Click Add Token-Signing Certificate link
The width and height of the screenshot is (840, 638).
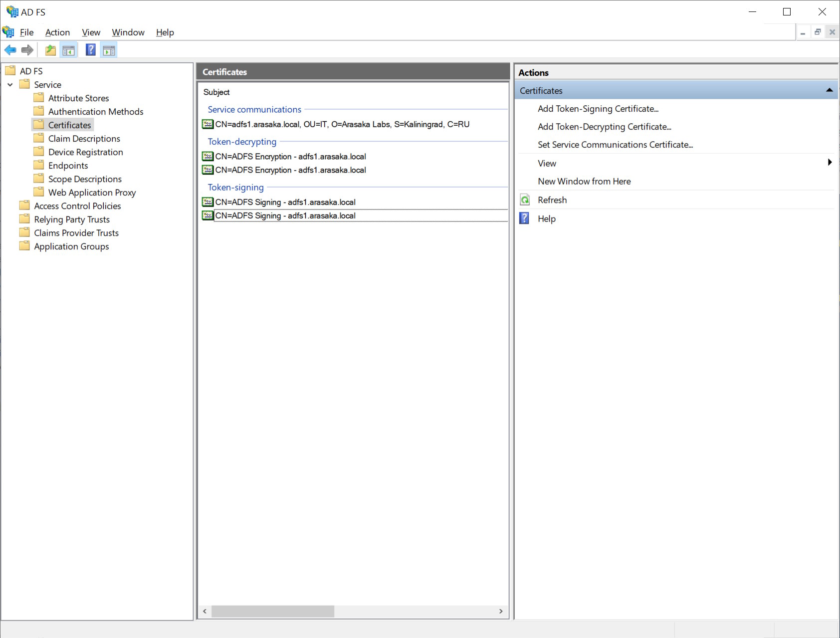(x=598, y=109)
